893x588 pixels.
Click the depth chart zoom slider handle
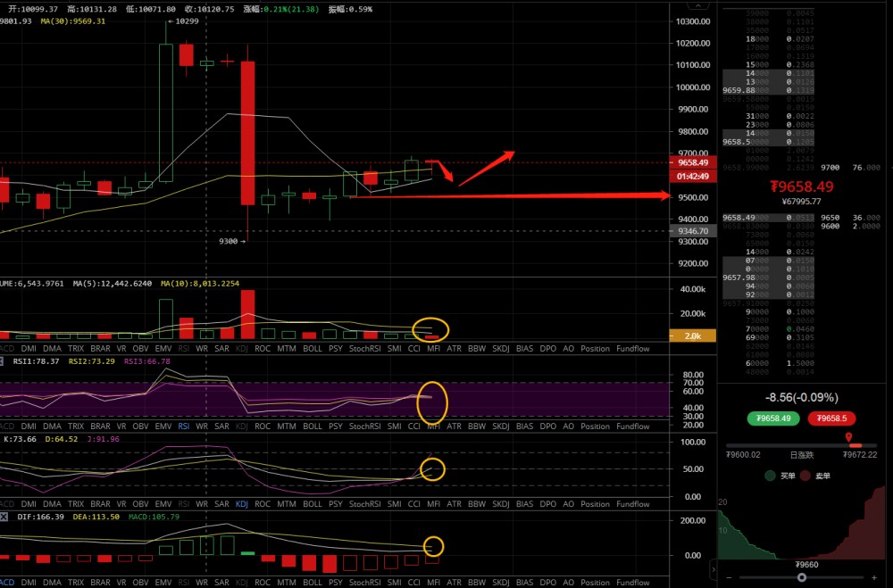(x=802, y=577)
